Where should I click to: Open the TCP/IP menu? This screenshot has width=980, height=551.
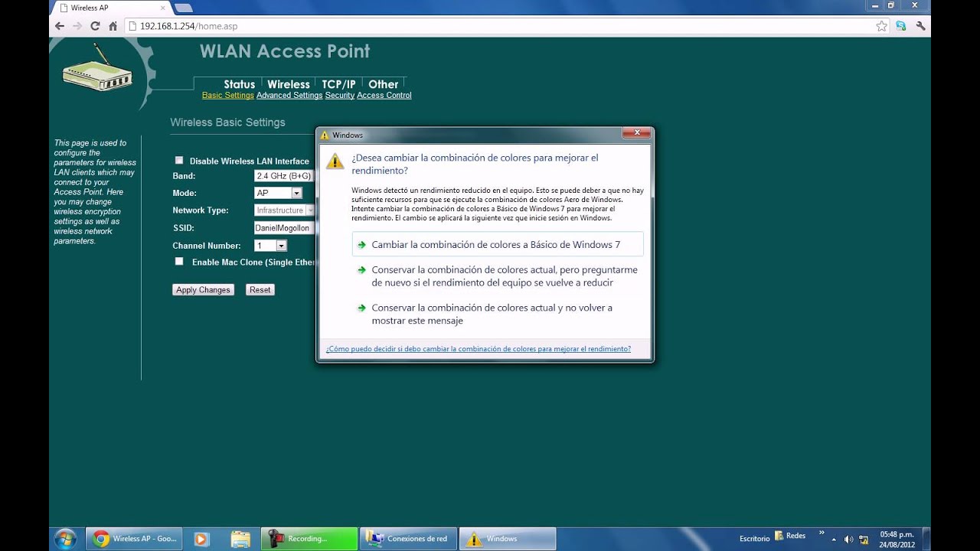click(338, 84)
